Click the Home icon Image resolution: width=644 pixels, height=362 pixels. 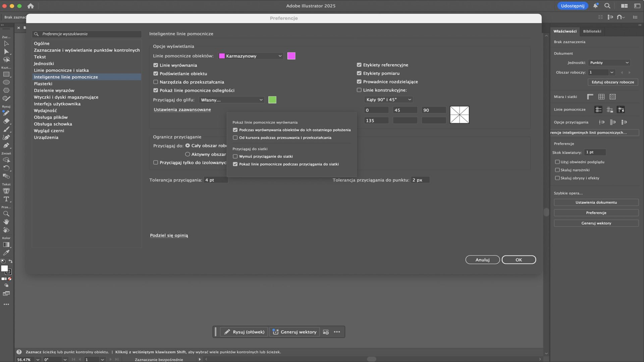tap(31, 6)
